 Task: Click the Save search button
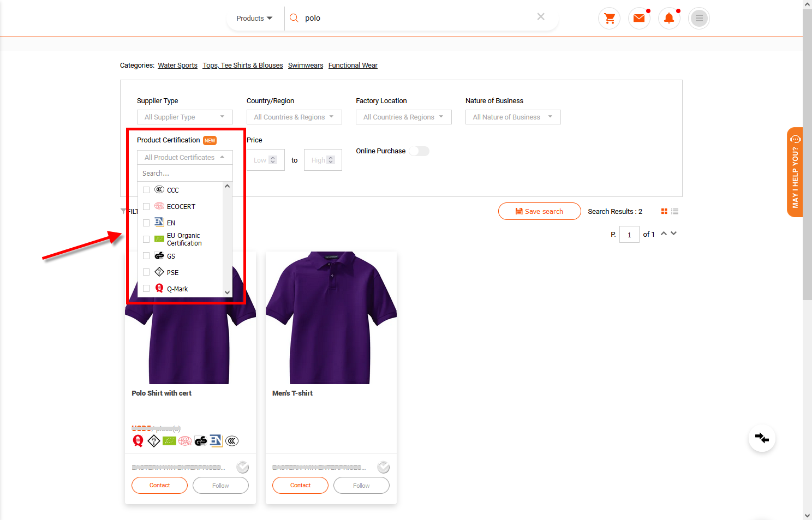click(x=540, y=211)
